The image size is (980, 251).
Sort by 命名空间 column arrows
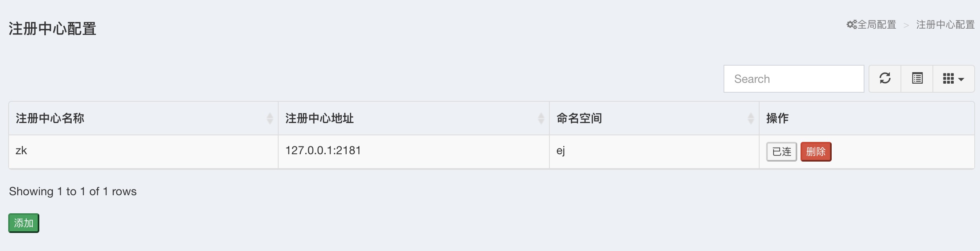point(751,119)
